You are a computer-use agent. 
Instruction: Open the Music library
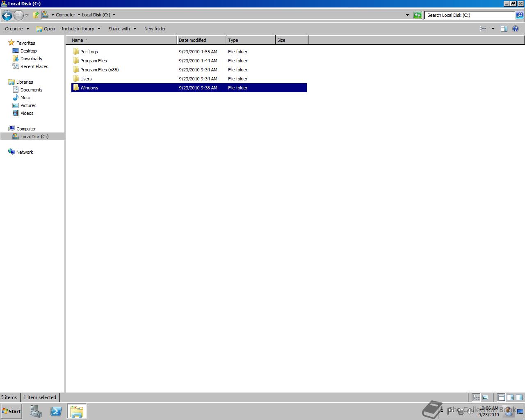tap(22, 98)
